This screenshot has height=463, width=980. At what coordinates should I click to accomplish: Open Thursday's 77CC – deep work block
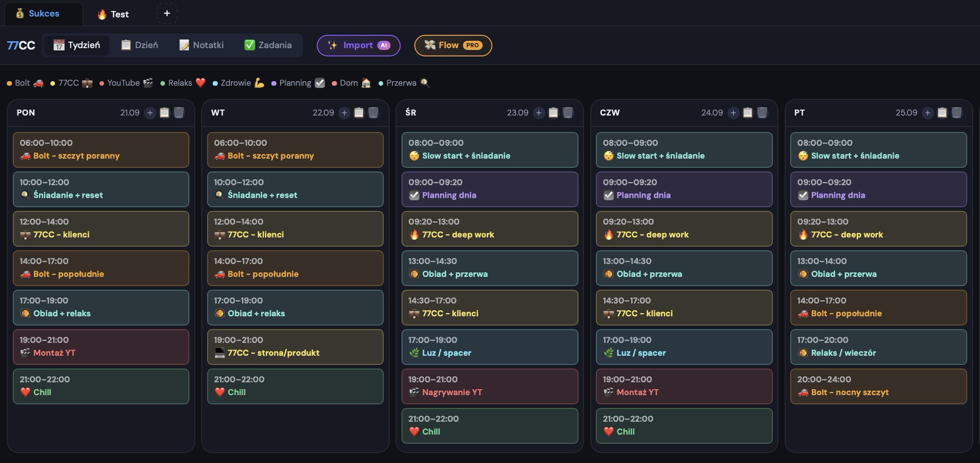[684, 229]
